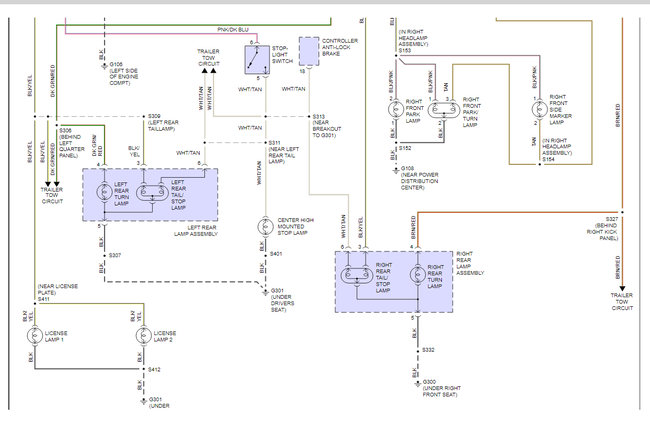This screenshot has height=421, width=650.
Task: Click the right front park lamp bulb symbol
Action: pos(396,110)
